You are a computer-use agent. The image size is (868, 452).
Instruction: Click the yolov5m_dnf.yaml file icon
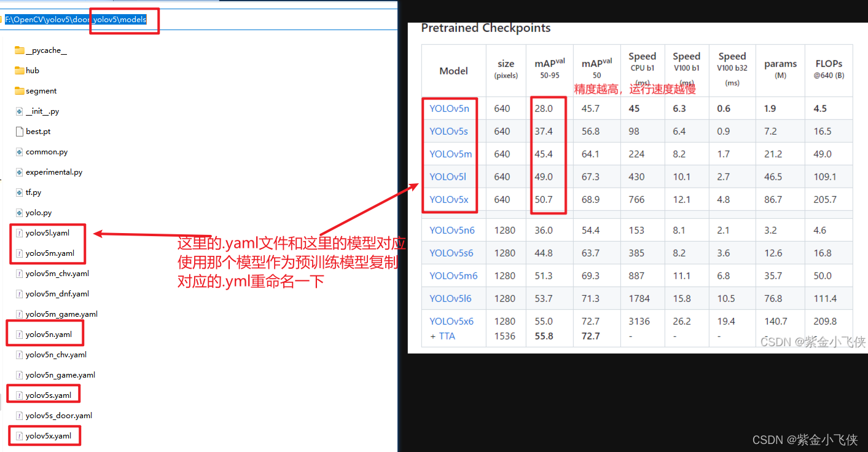coord(19,294)
